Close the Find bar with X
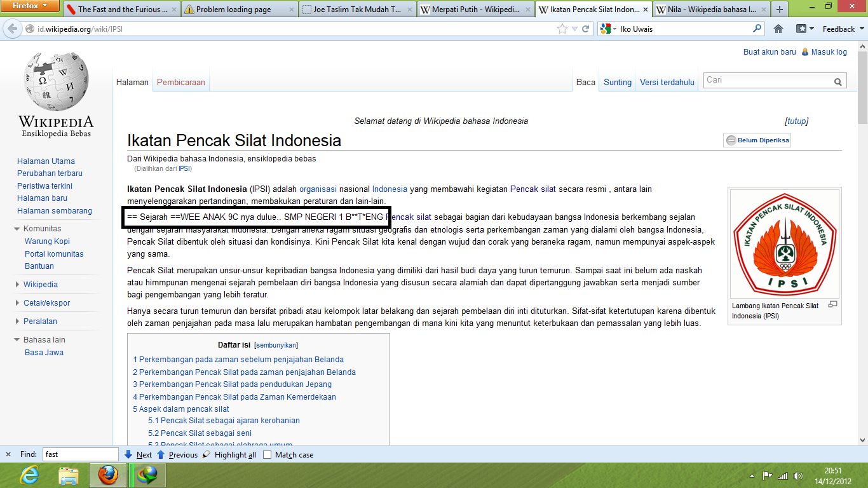The height and width of the screenshot is (488, 868). [x=8, y=454]
